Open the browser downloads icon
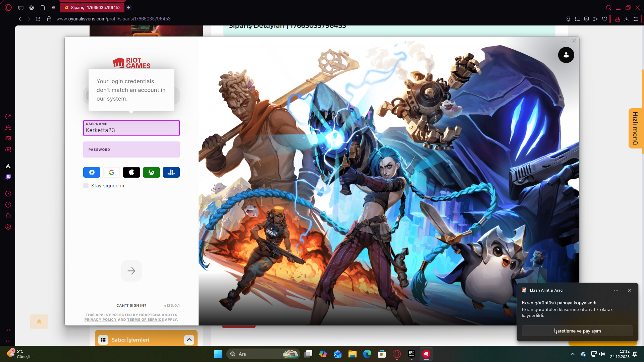This screenshot has height=362, width=644. coord(627,19)
